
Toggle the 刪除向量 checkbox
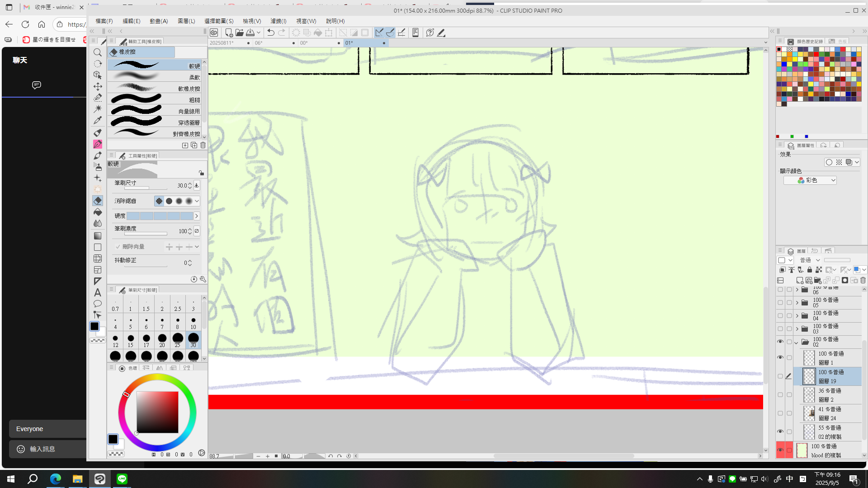118,247
